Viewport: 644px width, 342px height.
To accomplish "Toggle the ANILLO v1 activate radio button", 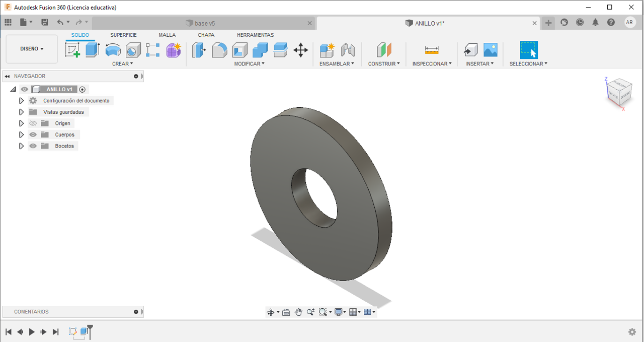I will [x=83, y=89].
